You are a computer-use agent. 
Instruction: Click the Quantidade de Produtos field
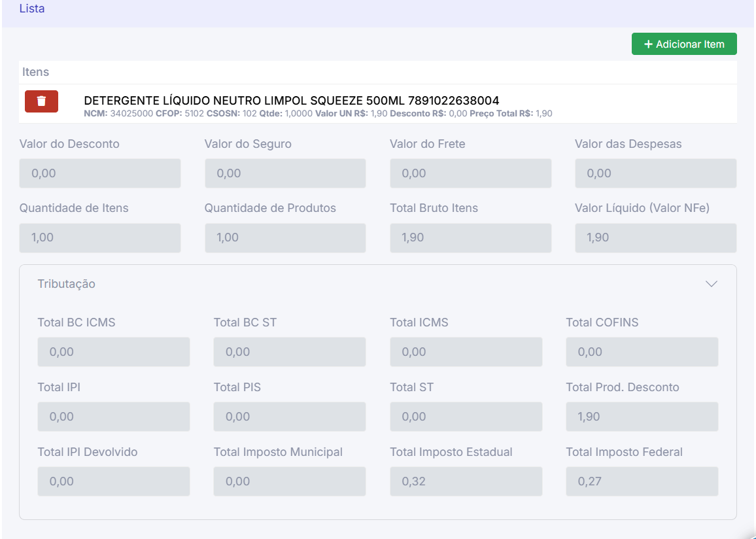(285, 238)
